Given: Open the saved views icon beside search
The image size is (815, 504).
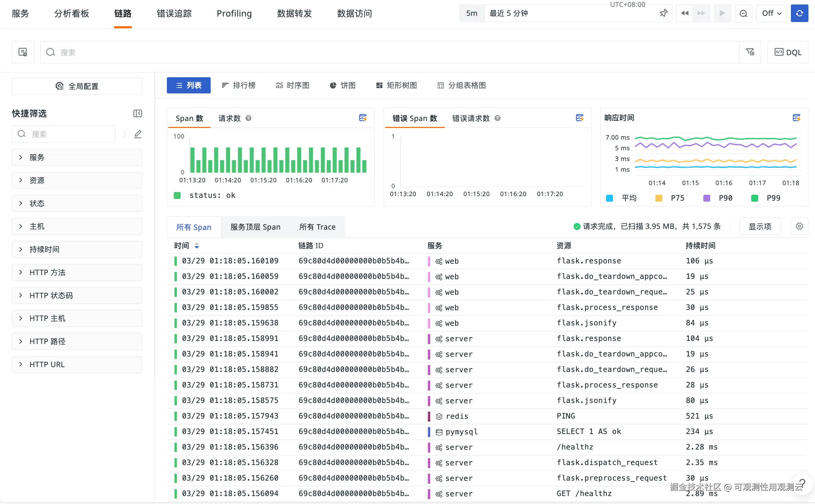Looking at the screenshot, I should [x=23, y=52].
